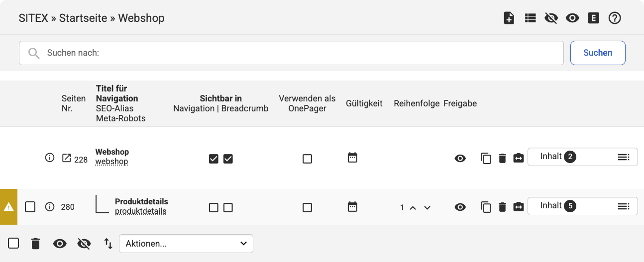The width and height of the screenshot is (644, 262).
Task: Click the Webshop page title
Action: point(112,152)
